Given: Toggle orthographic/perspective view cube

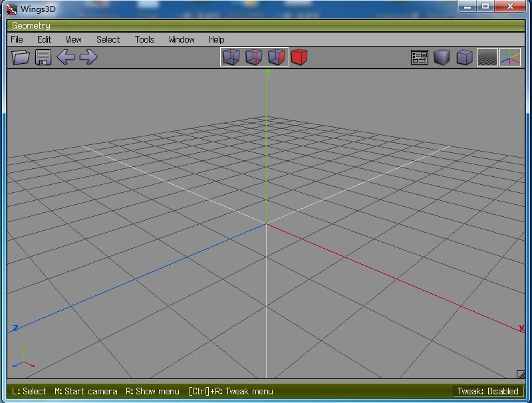Looking at the screenshot, I should click(465, 58).
